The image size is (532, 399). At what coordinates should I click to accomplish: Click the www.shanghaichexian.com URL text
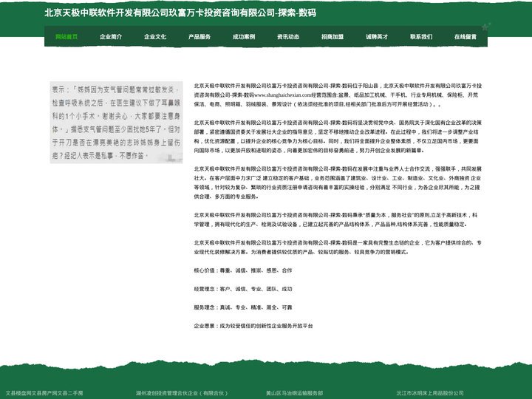tap(282, 95)
